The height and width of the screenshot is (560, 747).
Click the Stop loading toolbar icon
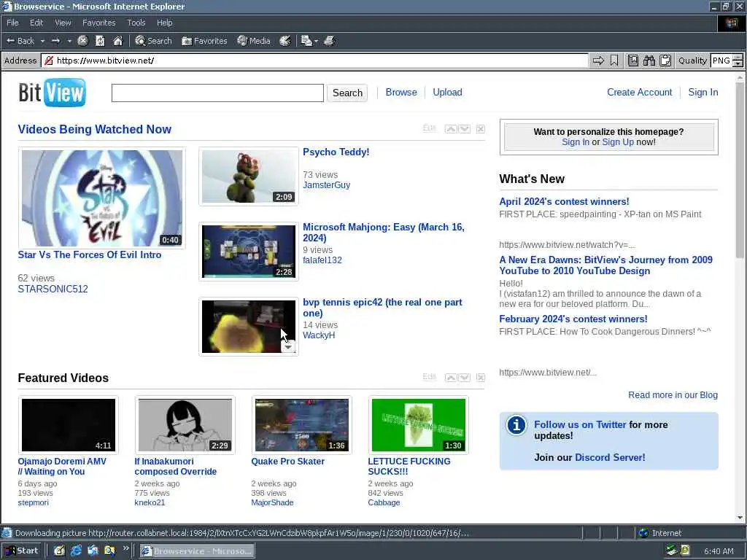coord(82,41)
